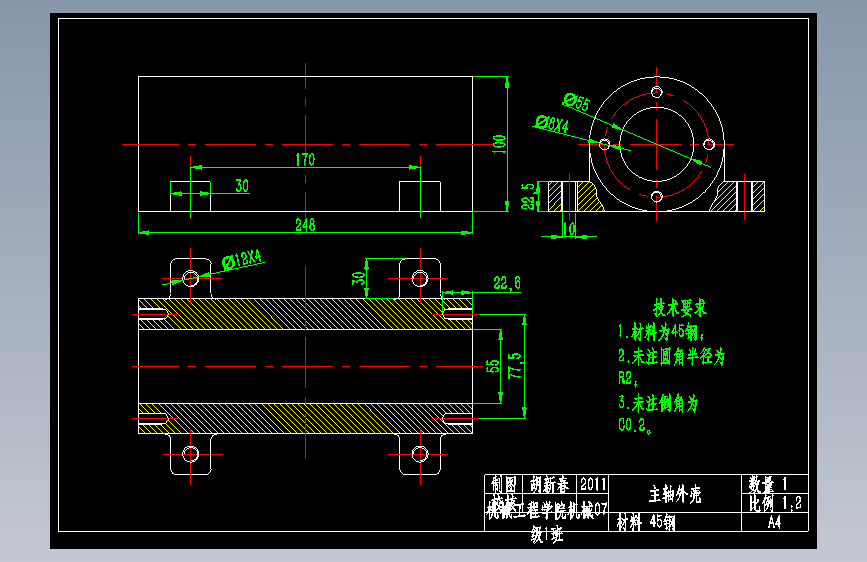Click the 制图 cell in the title block
This screenshot has width=867, height=562.
(503, 485)
